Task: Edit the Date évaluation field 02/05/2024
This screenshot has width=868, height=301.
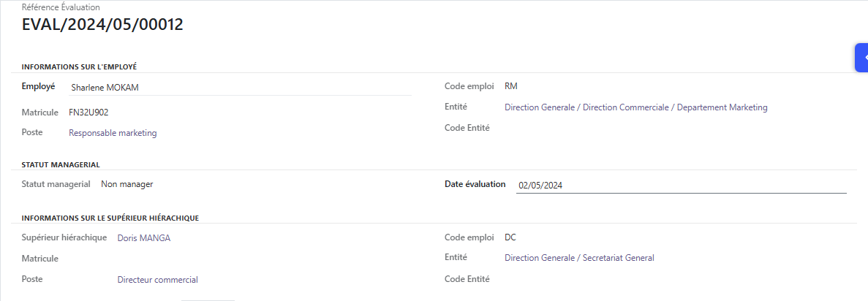Action: (x=682, y=186)
